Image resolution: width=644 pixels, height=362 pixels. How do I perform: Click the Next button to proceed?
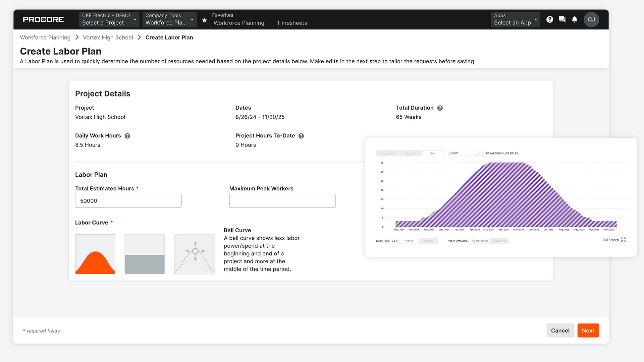588,330
